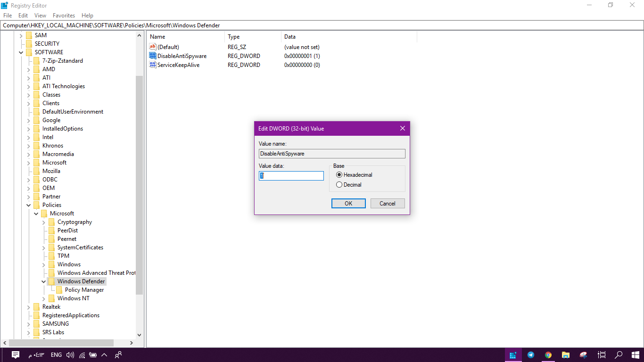Expand the SAM key
644x362 pixels.
21,35
